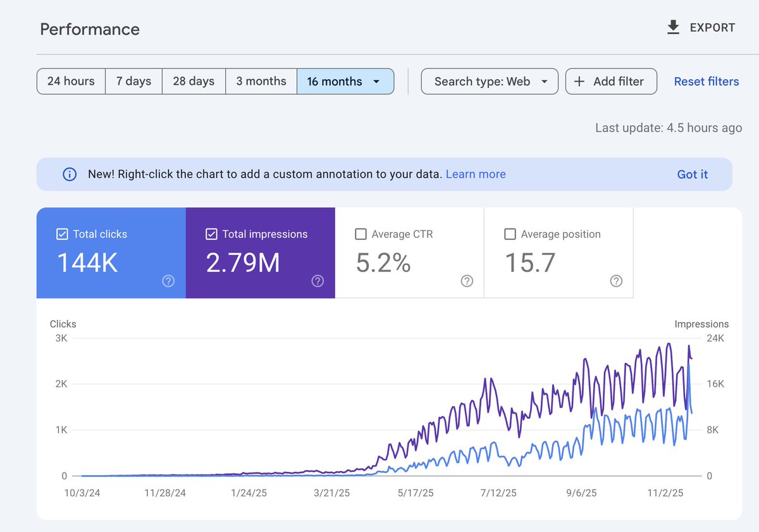Click the 1/24/25 axis date label
759x532 pixels.
pos(250,493)
